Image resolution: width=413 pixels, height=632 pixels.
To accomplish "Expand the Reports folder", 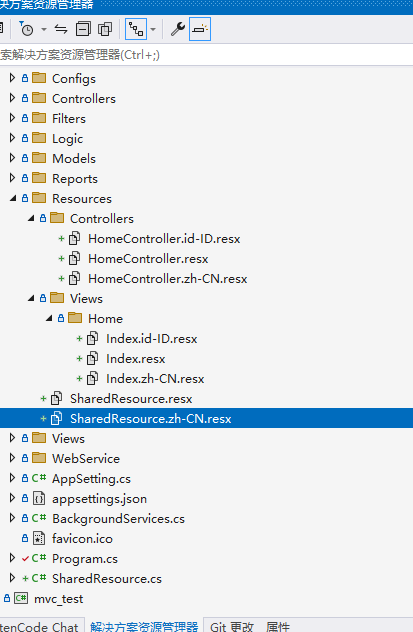I will click(12, 178).
